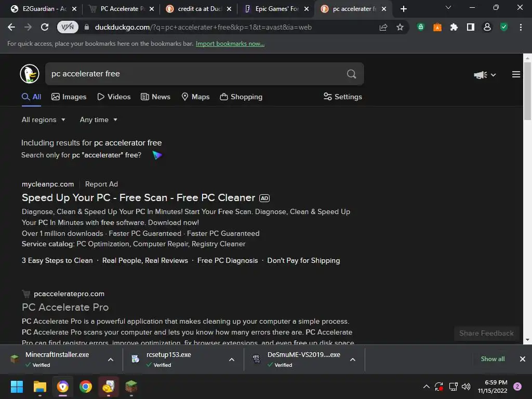This screenshot has width=532, height=399.
Task: Expand the All regions dropdown
Action: [x=44, y=120]
